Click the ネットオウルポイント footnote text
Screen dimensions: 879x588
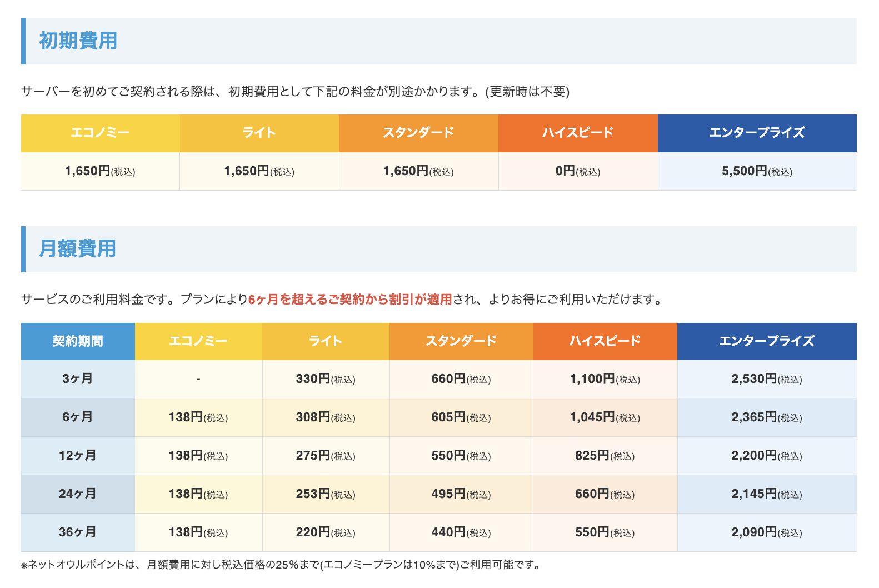point(281,565)
